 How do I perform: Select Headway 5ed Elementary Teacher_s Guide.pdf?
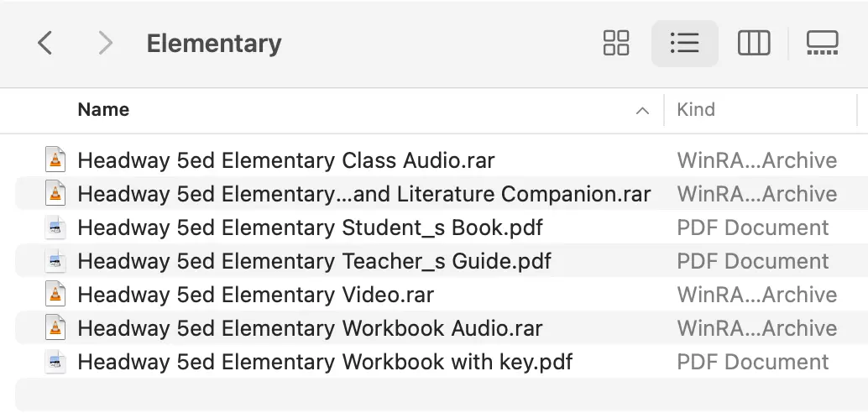point(314,261)
